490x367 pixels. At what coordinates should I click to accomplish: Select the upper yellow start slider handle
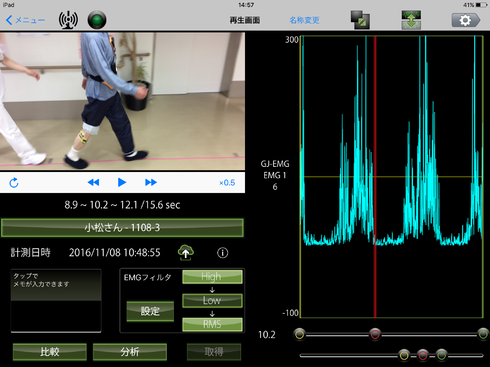coord(300,334)
